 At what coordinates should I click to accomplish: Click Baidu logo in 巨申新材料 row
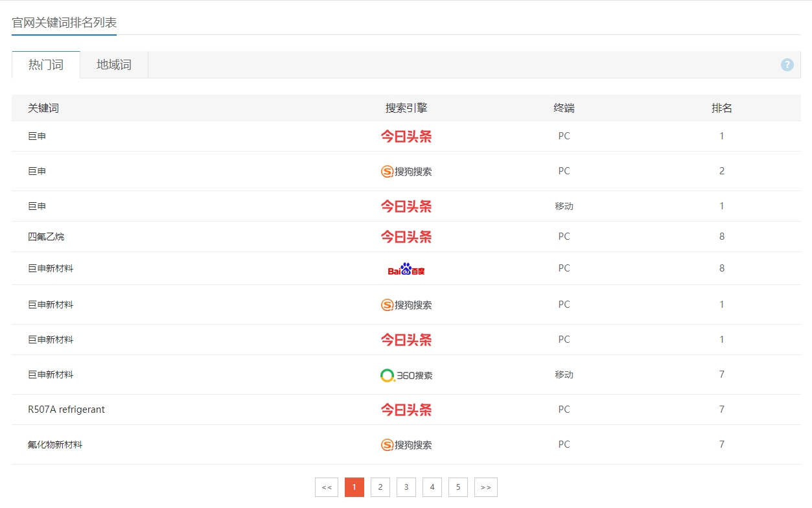point(406,269)
